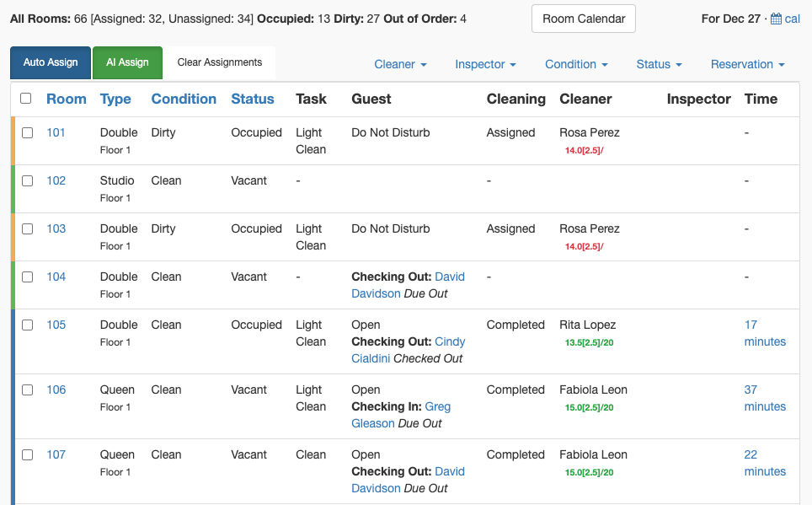Tick the room 107 checkbox

28,454
